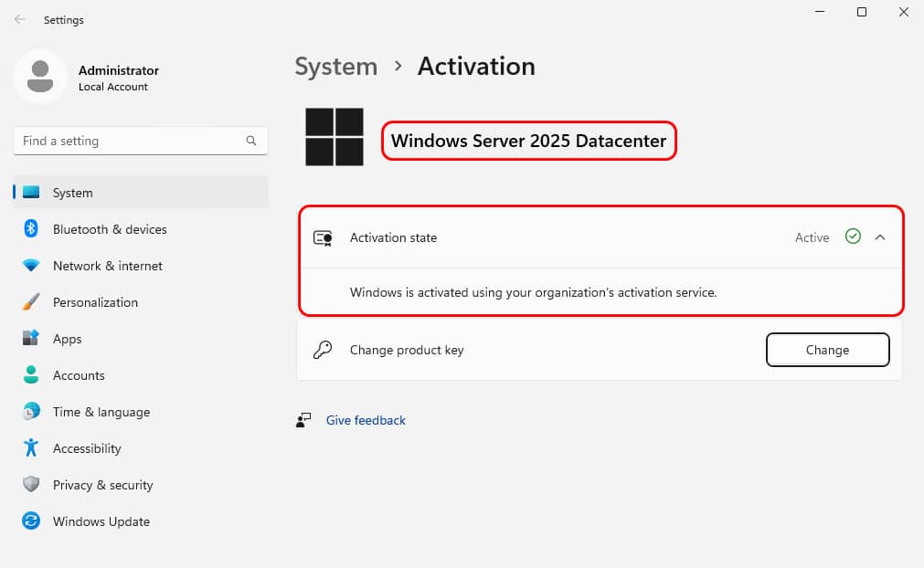Click the Windows Update sync icon

(31, 521)
